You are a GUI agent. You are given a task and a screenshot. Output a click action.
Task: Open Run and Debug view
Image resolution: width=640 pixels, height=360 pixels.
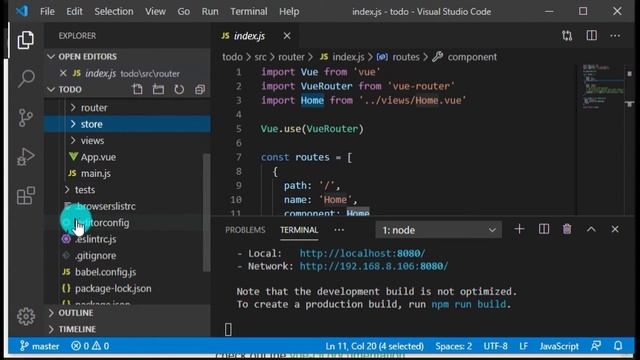(25, 157)
